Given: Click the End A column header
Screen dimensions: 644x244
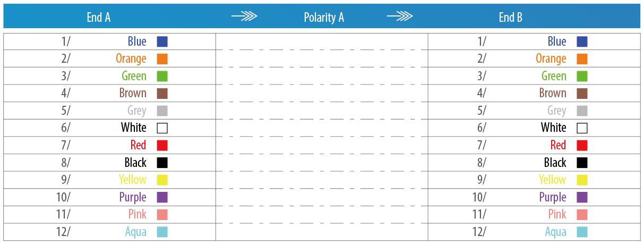Looking at the screenshot, I should click(99, 17).
